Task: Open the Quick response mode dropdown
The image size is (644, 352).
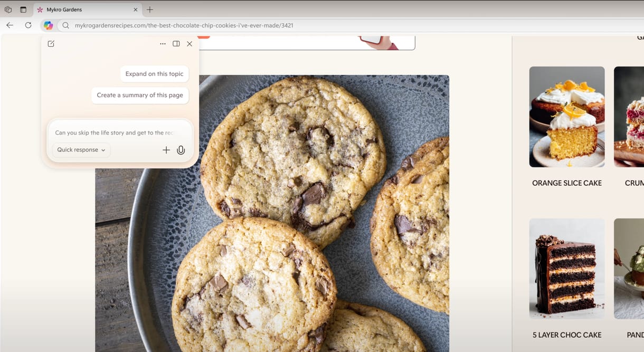Action: click(81, 150)
